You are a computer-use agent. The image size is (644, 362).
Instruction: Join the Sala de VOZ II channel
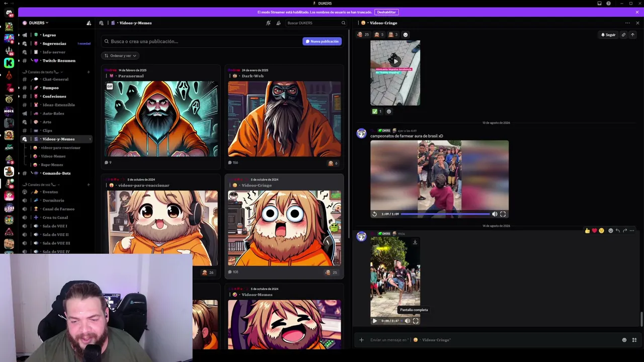click(x=55, y=234)
